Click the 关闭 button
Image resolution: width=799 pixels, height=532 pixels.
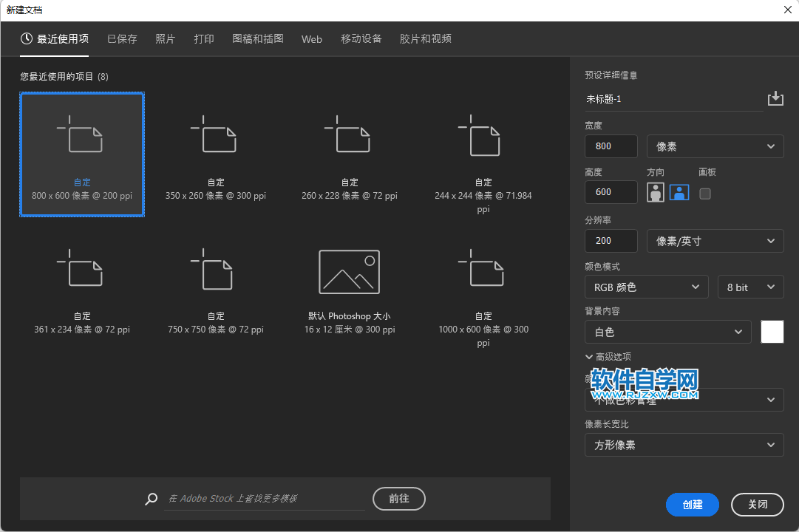pyautogui.click(x=757, y=505)
